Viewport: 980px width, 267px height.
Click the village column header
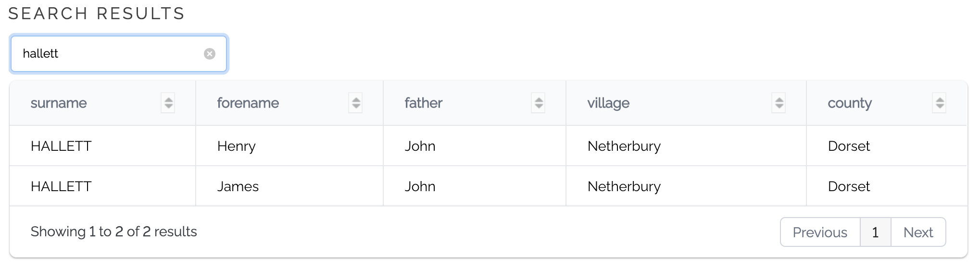(x=686, y=103)
